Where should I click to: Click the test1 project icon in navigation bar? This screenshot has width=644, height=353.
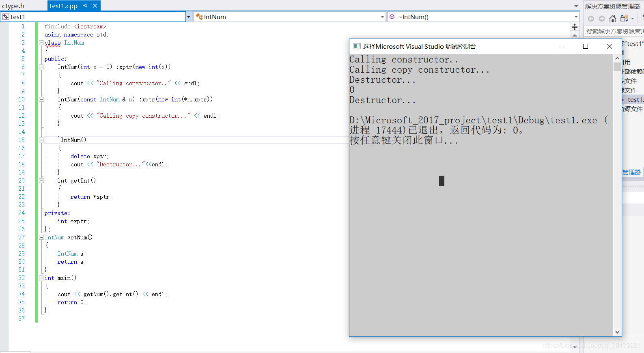click(x=6, y=17)
